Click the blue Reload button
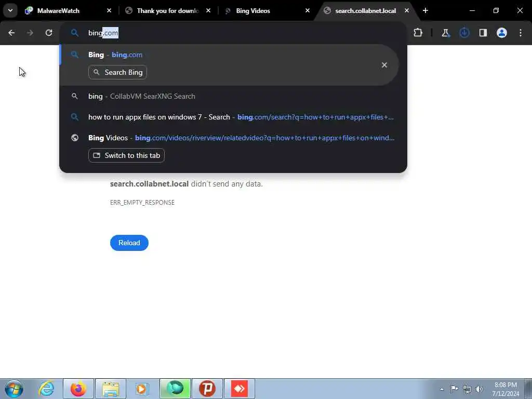 click(129, 243)
